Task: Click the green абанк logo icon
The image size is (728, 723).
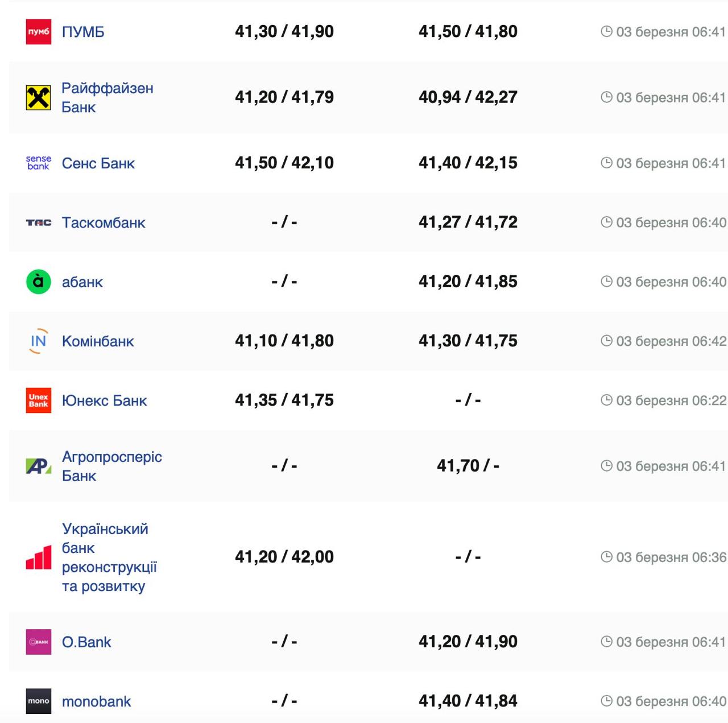Action: pos(39,282)
